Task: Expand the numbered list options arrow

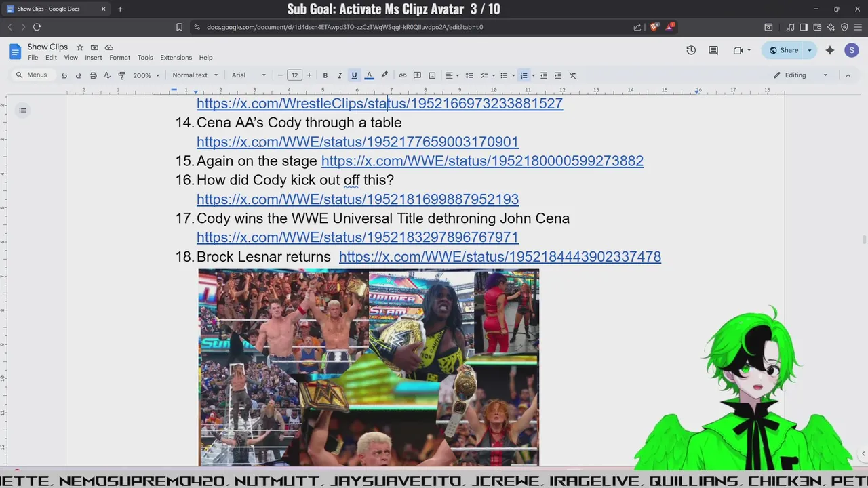Action: (533, 75)
